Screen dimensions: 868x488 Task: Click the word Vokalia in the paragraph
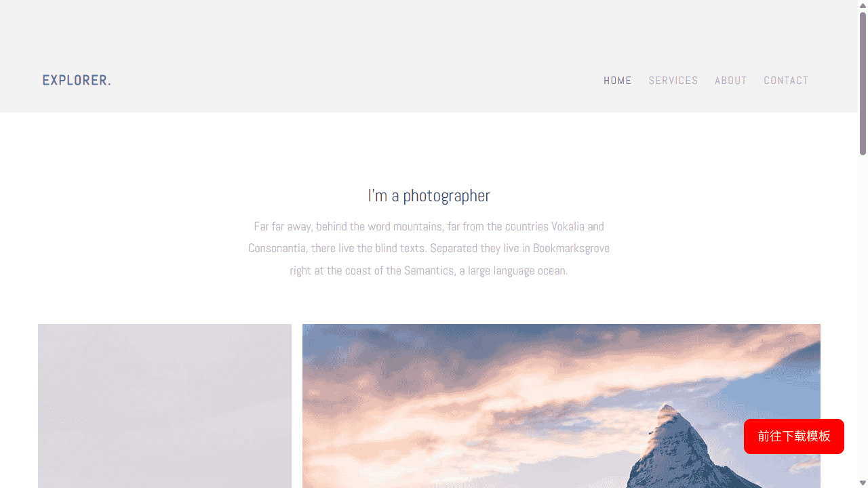568,226
